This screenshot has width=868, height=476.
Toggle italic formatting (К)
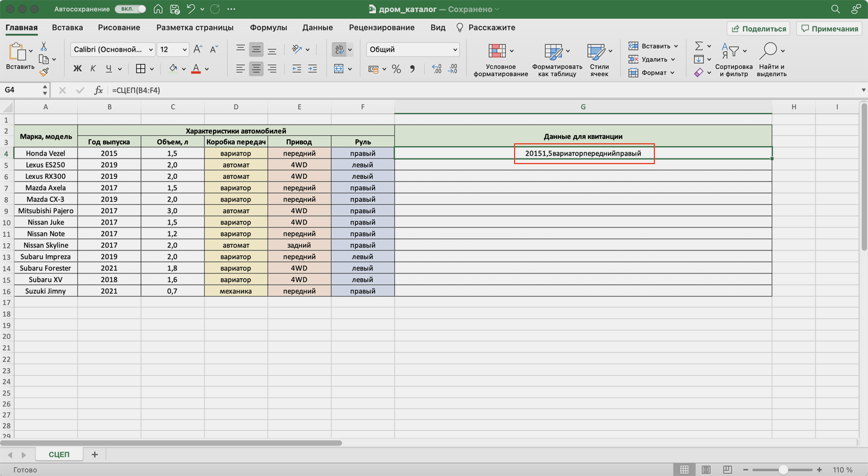coord(93,69)
